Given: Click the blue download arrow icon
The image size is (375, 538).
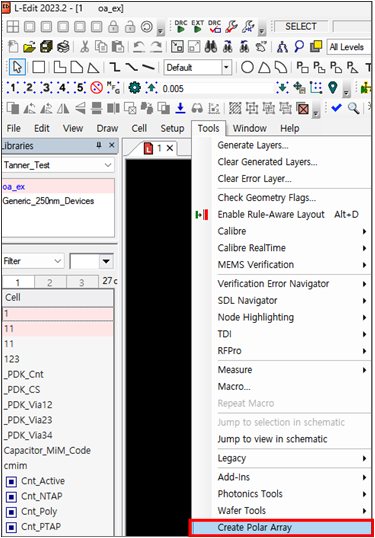Looking at the screenshot, I should click(x=180, y=108).
